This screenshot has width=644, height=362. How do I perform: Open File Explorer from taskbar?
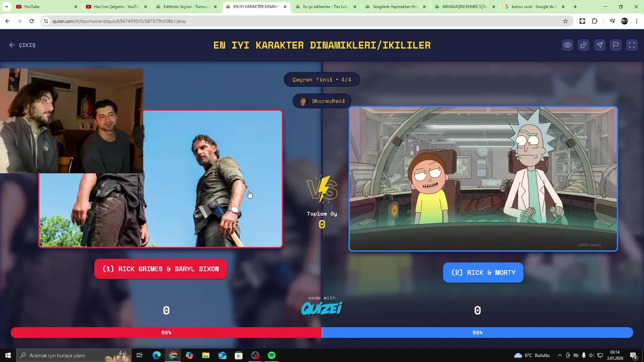click(x=206, y=355)
